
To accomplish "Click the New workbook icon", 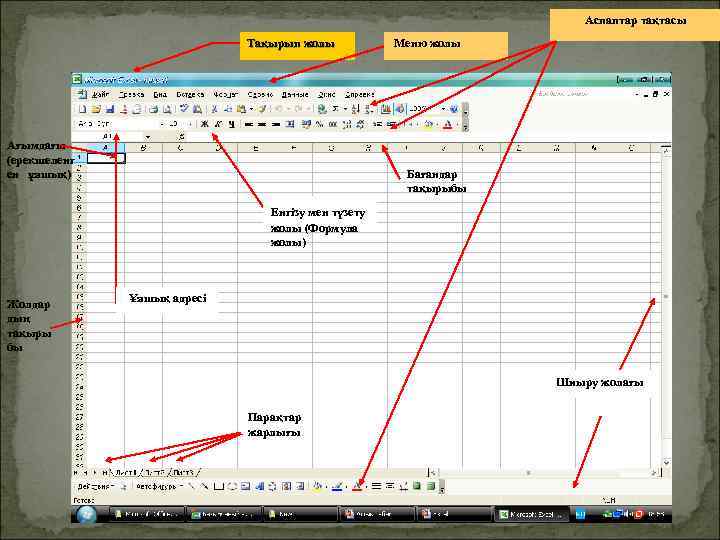I will [x=82, y=109].
